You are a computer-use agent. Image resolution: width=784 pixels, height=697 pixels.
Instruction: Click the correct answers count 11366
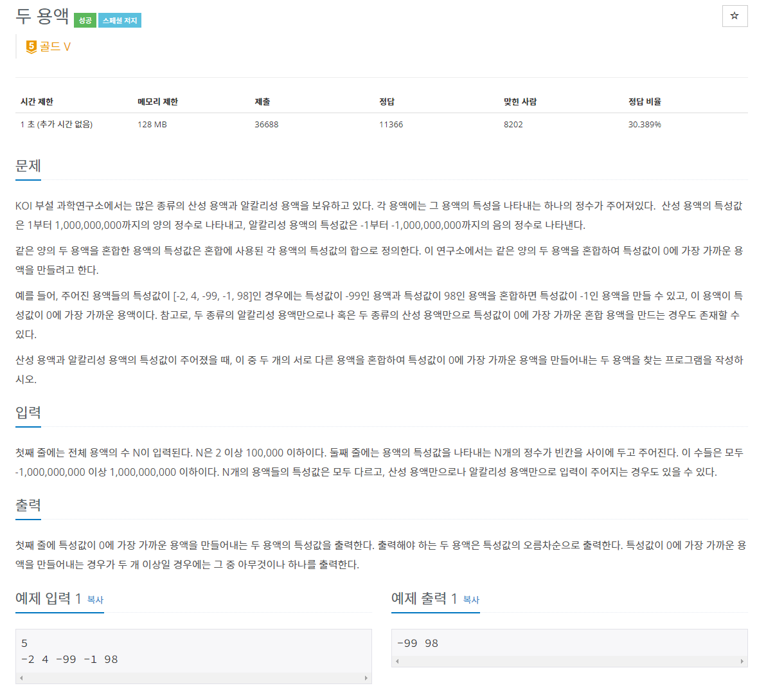pos(391,124)
